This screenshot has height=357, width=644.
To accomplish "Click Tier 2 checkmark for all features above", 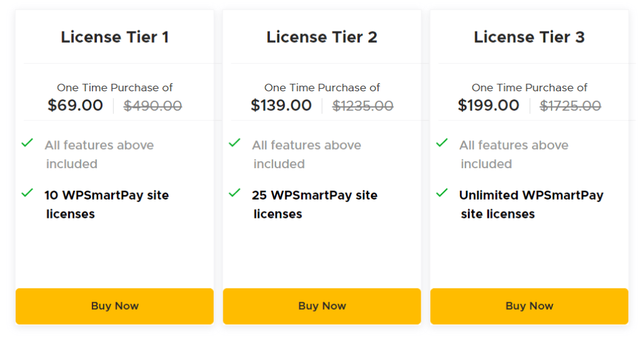I will [235, 143].
